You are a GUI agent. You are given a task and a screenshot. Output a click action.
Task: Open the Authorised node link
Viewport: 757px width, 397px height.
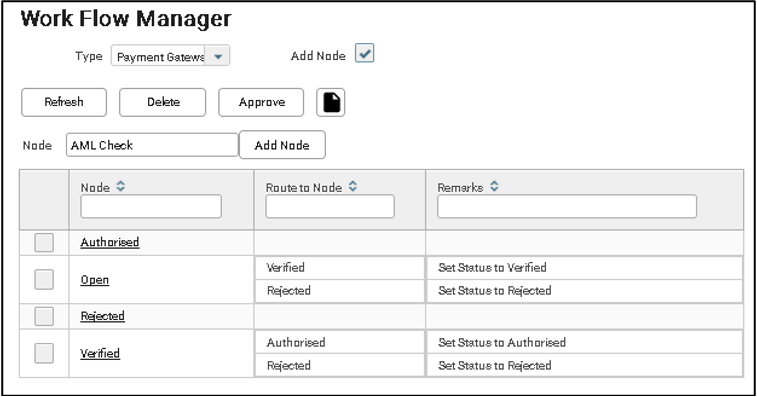click(110, 242)
